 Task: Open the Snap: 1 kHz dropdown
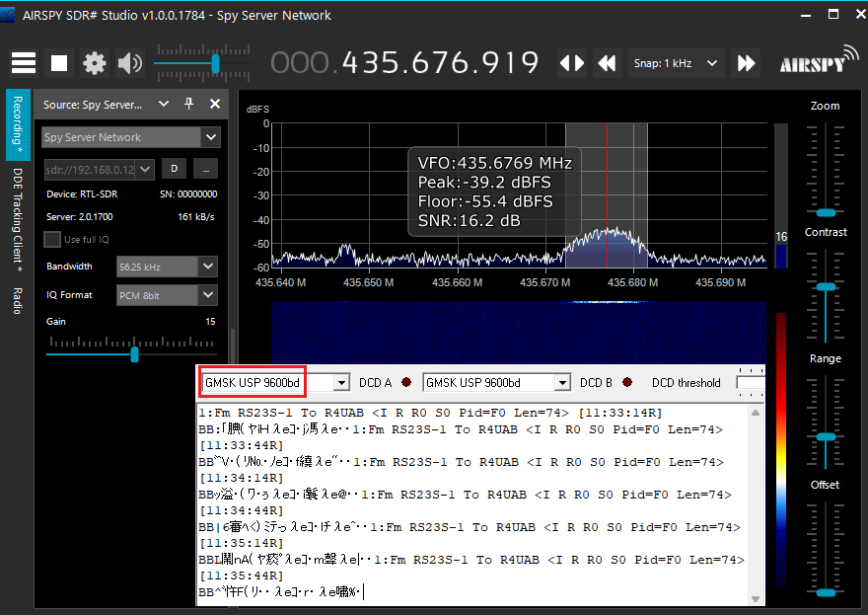point(676,63)
